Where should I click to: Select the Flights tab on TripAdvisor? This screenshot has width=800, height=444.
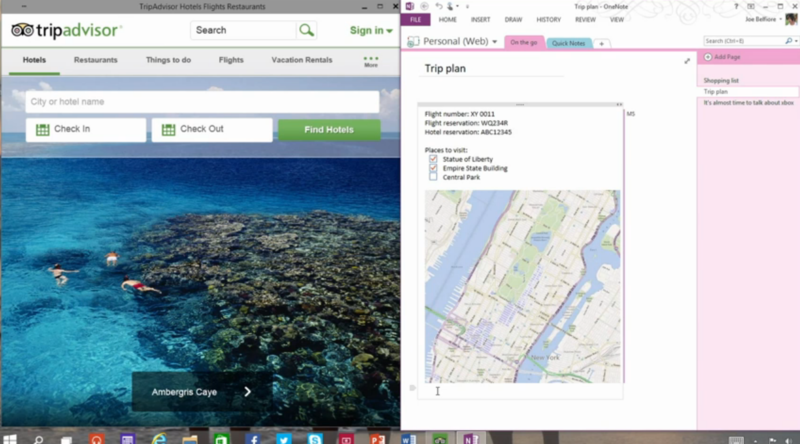[231, 60]
